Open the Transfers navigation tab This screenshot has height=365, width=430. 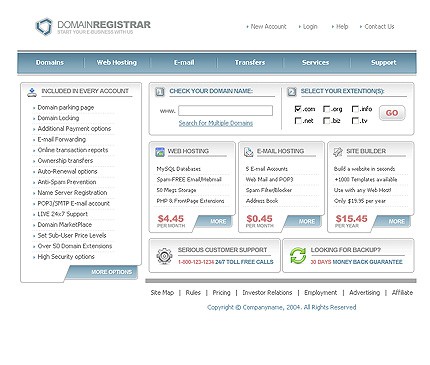pos(250,62)
